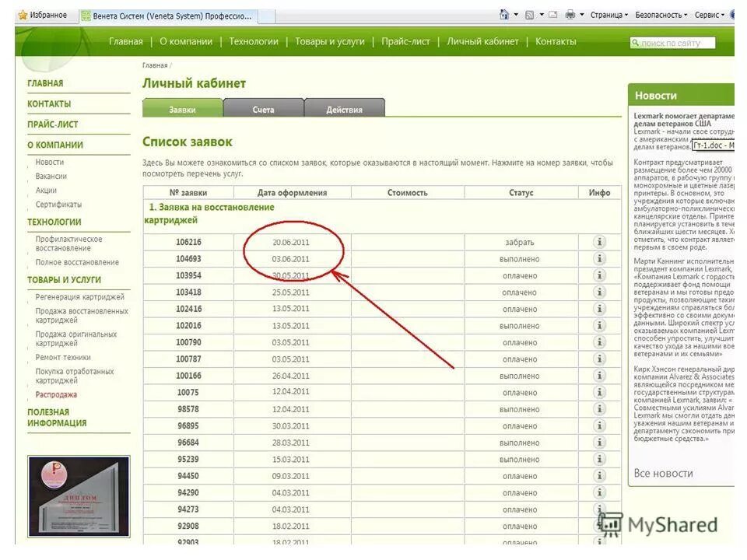Open info icon for request 106216
Viewport: 747px width, 560px height.
coord(599,242)
